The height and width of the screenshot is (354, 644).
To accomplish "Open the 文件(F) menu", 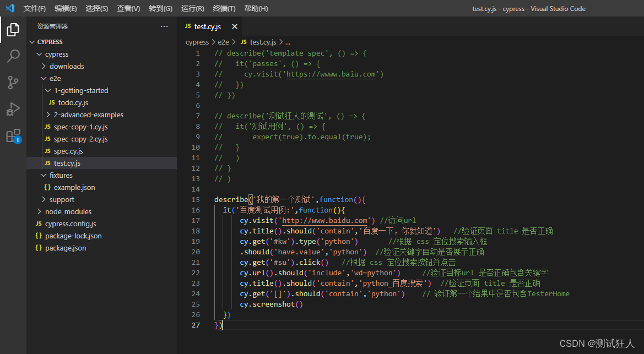I will (x=35, y=8).
